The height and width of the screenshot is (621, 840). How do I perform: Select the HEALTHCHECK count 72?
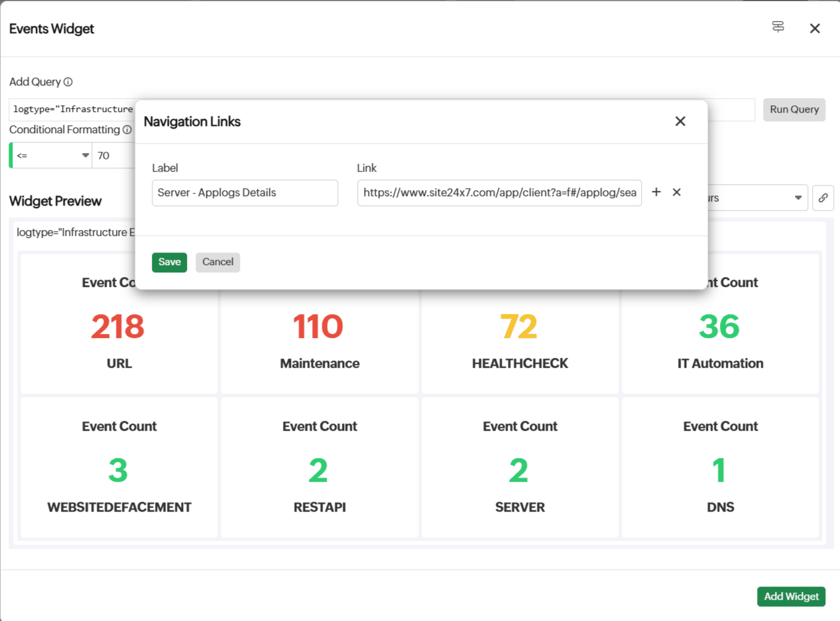[519, 326]
